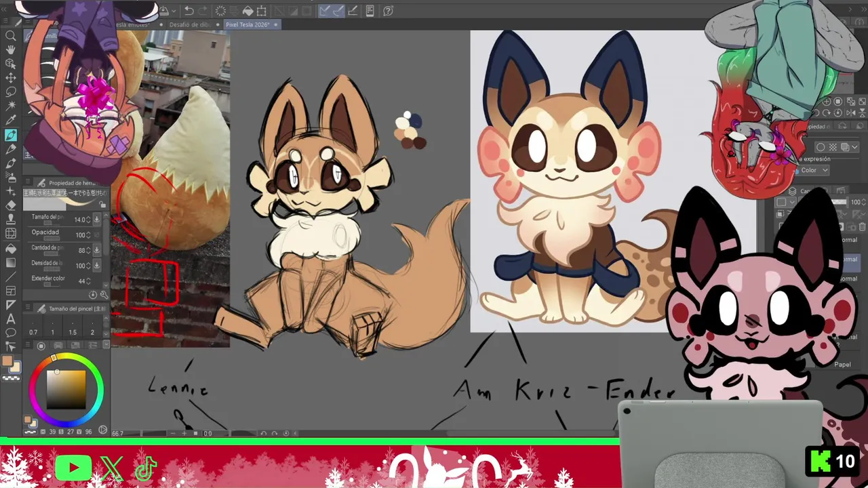This screenshot has height=488, width=868.
Task: Select the Frame border tool
Action: [x=11, y=291]
